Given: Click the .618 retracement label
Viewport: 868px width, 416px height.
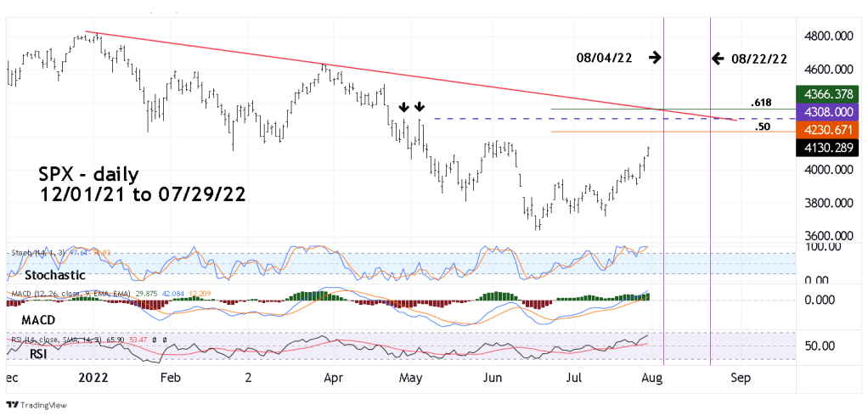Looking at the screenshot, I should [762, 102].
